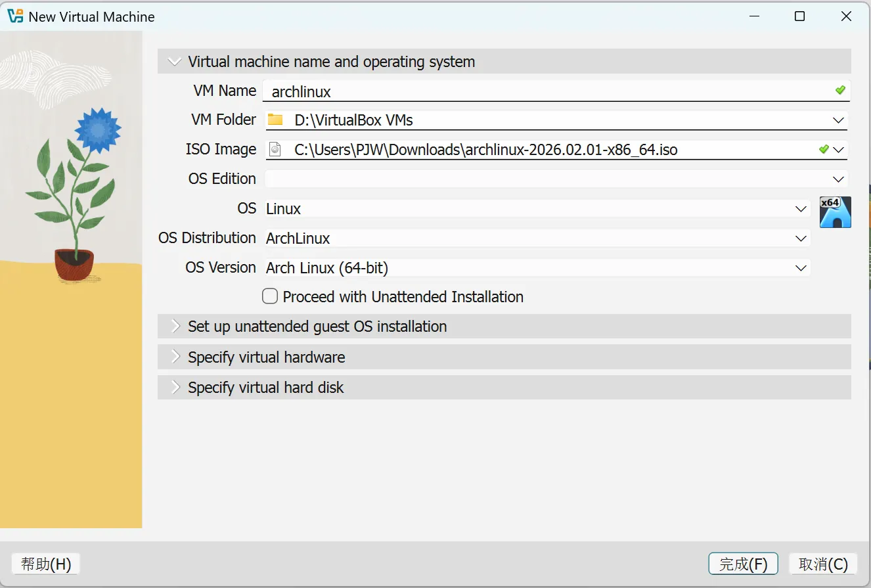
Task: Tick the Proceed with Unattended Installation checkbox
Action: point(270,297)
